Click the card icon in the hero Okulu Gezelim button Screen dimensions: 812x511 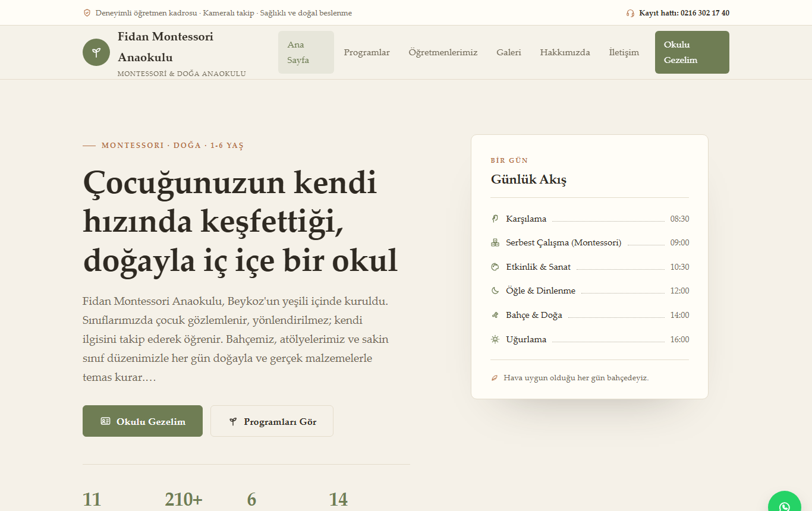(105, 421)
